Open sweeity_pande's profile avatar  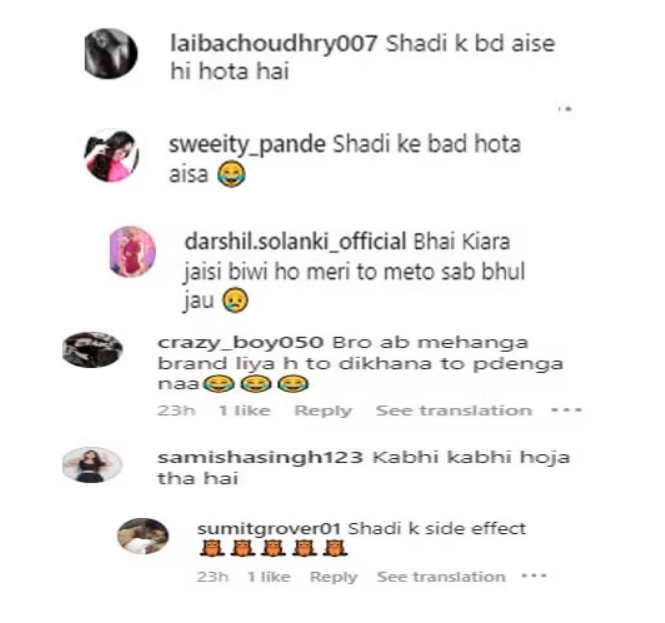pyautogui.click(x=112, y=156)
